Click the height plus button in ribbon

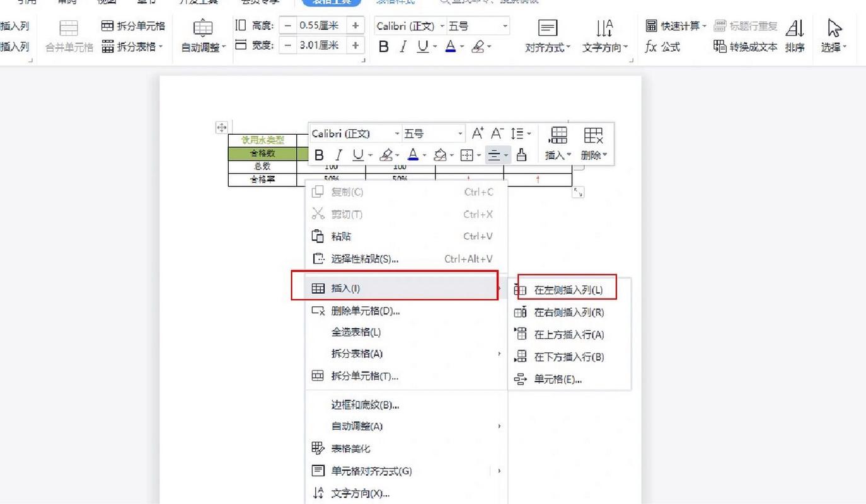pyautogui.click(x=355, y=25)
